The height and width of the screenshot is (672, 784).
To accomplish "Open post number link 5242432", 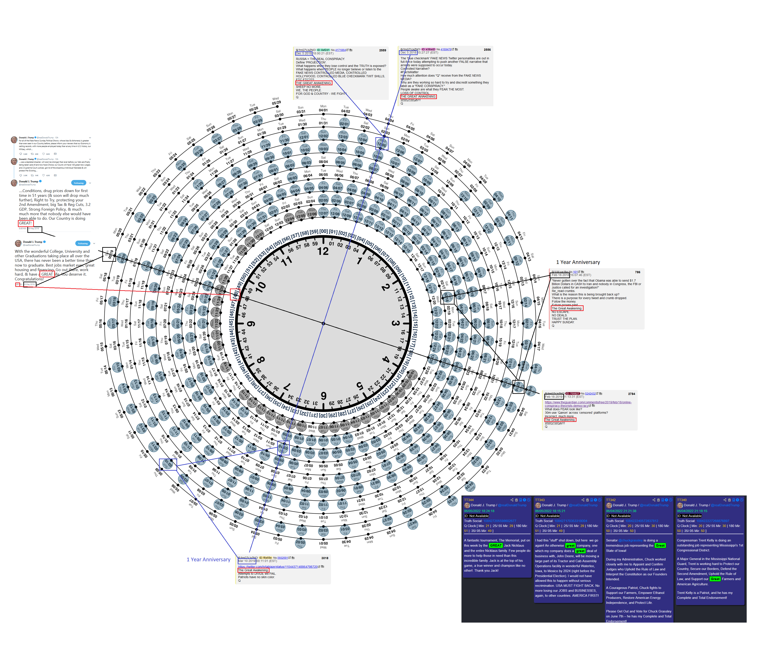I will (x=590, y=394).
